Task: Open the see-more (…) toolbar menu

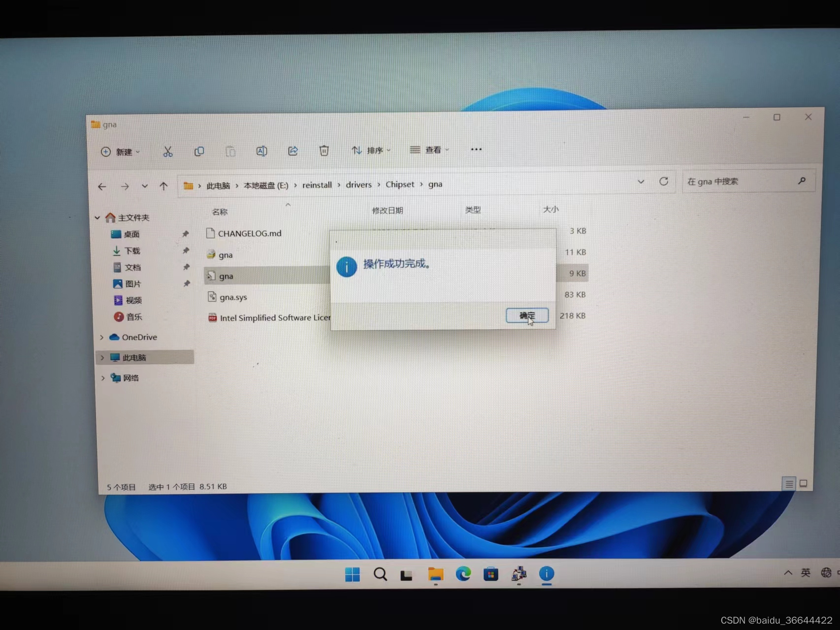Action: (x=475, y=149)
